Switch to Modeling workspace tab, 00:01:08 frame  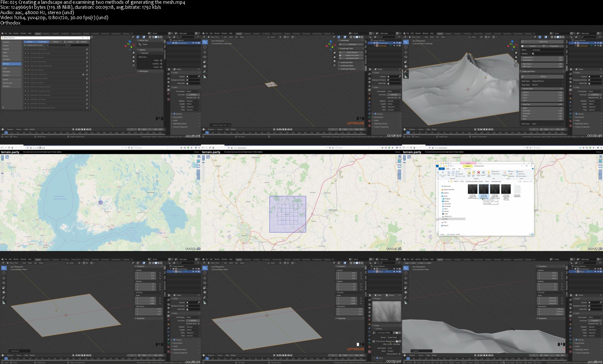point(46,34)
